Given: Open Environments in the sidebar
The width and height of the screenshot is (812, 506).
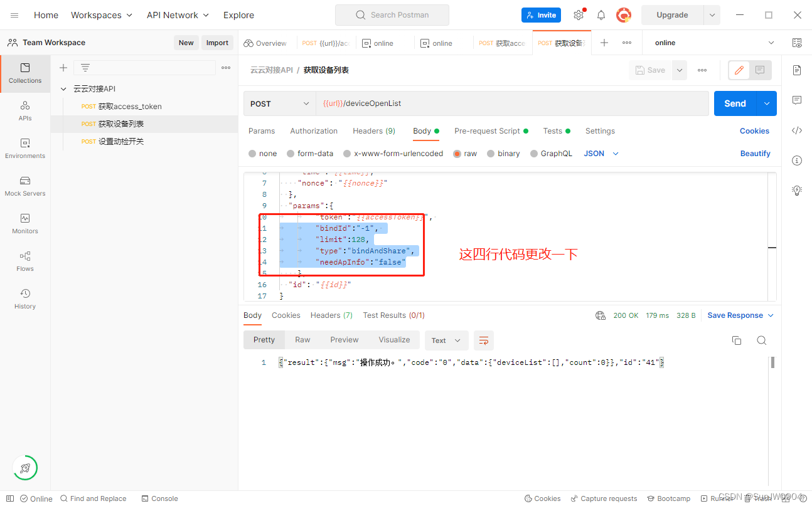Looking at the screenshot, I should point(25,149).
